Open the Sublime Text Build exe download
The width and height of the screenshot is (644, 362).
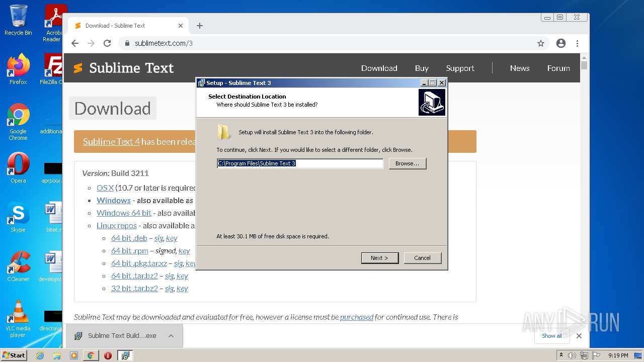click(116, 336)
